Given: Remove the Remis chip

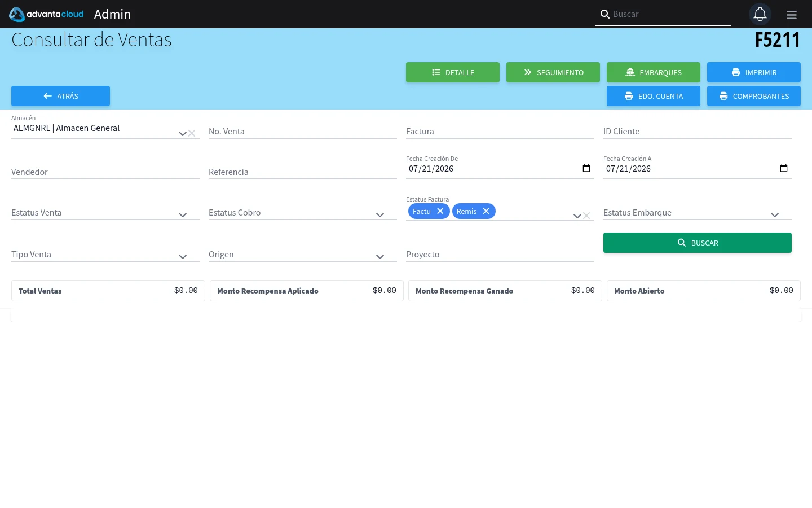Looking at the screenshot, I should pos(486,211).
